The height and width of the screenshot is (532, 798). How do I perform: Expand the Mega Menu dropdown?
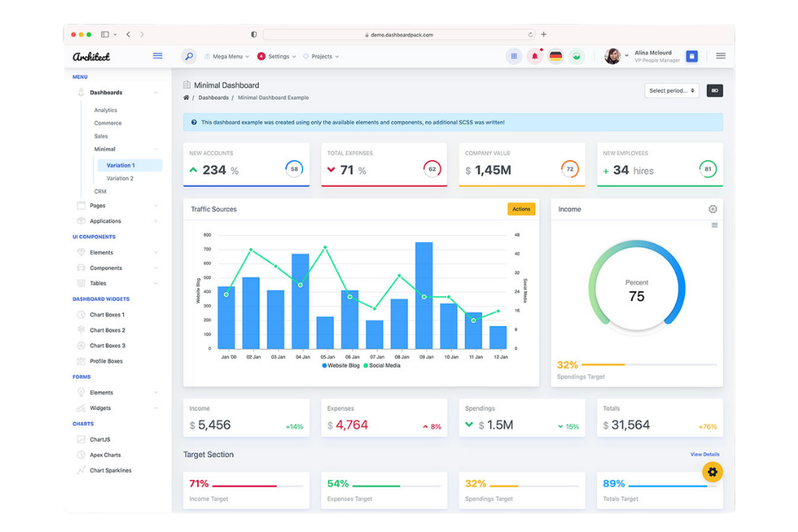coord(227,57)
